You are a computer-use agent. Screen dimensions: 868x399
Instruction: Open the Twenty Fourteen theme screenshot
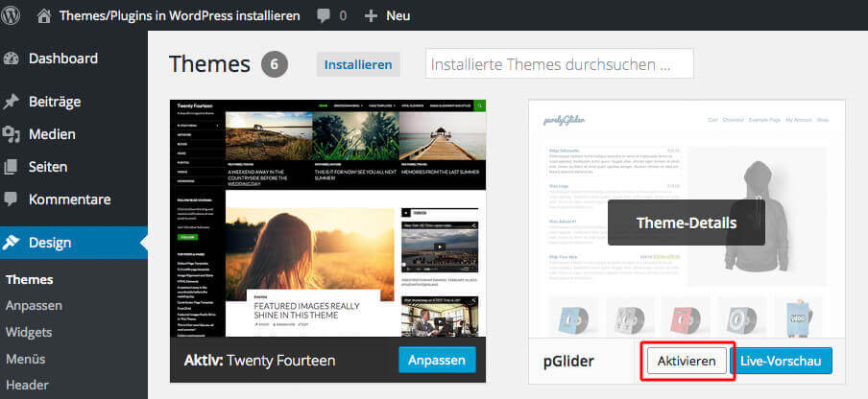(x=327, y=219)
